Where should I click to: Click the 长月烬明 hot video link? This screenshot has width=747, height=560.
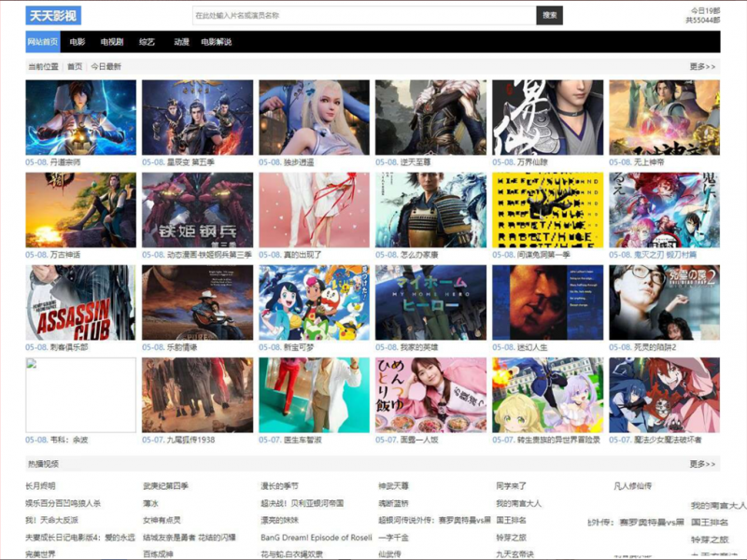[40, 486]
